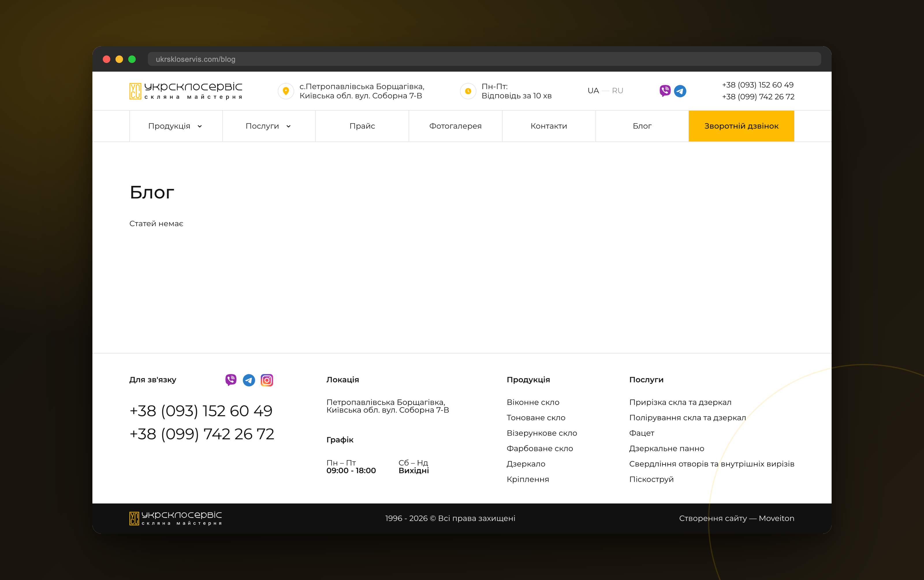924x580 pixels.
Task: Click the Viber icon in header
Action: pyautogui.click(x=665, y=91)
